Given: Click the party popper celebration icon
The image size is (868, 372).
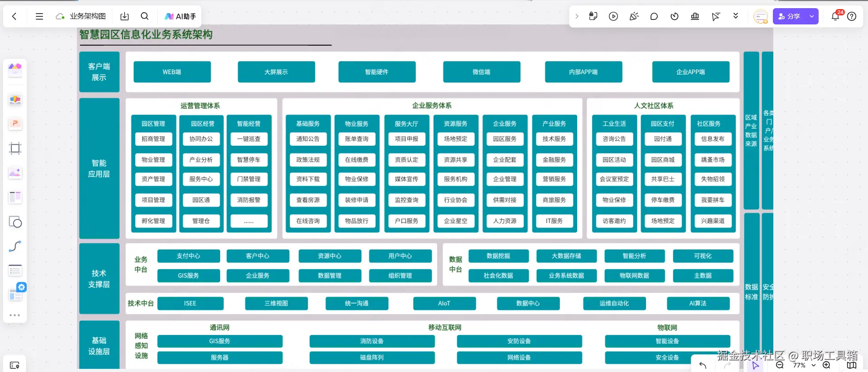Looking at the screenshot, I should pyautogui.click(x=634, y=16).
